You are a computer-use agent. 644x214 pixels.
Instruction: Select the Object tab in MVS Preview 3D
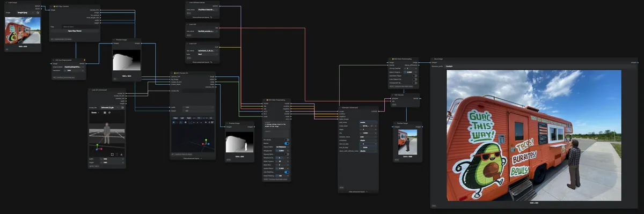[175, 118]
